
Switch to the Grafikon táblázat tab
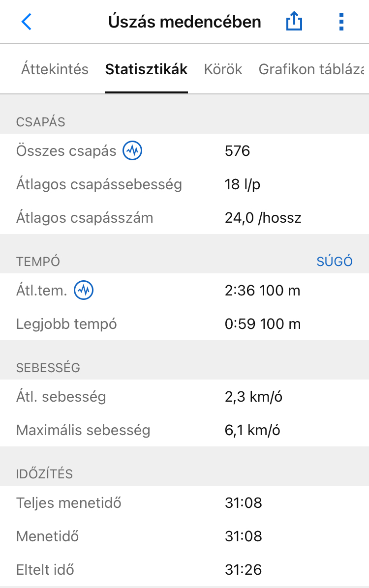click(x=313, y=69)
